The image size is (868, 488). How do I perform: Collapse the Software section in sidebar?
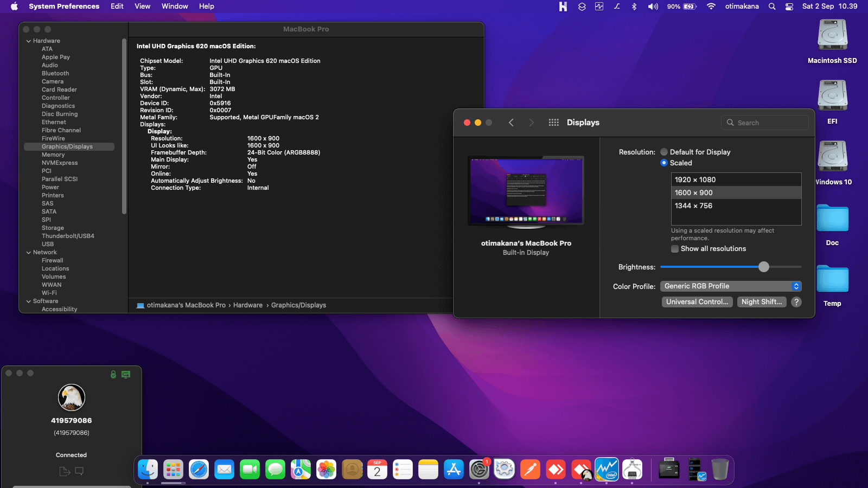(28, 301)
